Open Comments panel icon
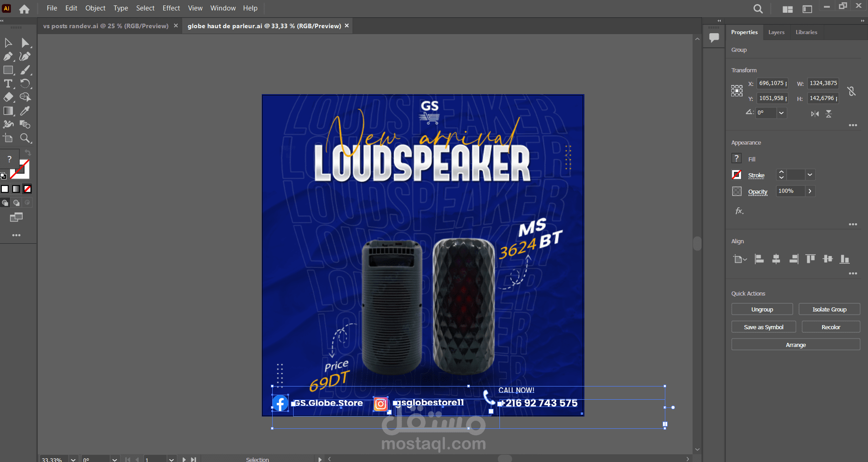868x462 pixels. (x=714, y=37)
